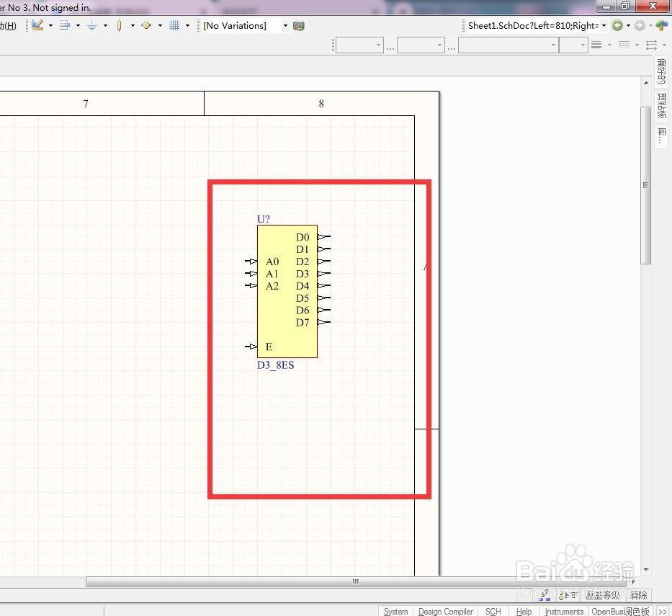Open the Favorites (偏好的) side panel tab
The height and width of the screenshot is (616, 672).
(x=661, y=71)
